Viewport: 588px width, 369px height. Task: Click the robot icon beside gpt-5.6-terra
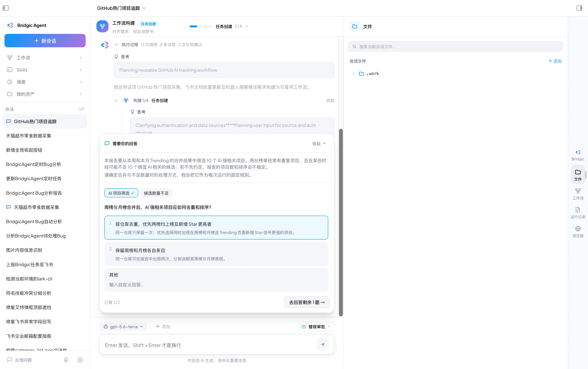(106, 326)
